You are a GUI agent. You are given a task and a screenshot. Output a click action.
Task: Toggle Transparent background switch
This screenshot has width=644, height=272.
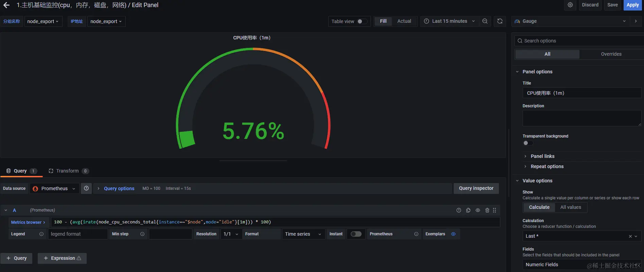tap(528, 143)
